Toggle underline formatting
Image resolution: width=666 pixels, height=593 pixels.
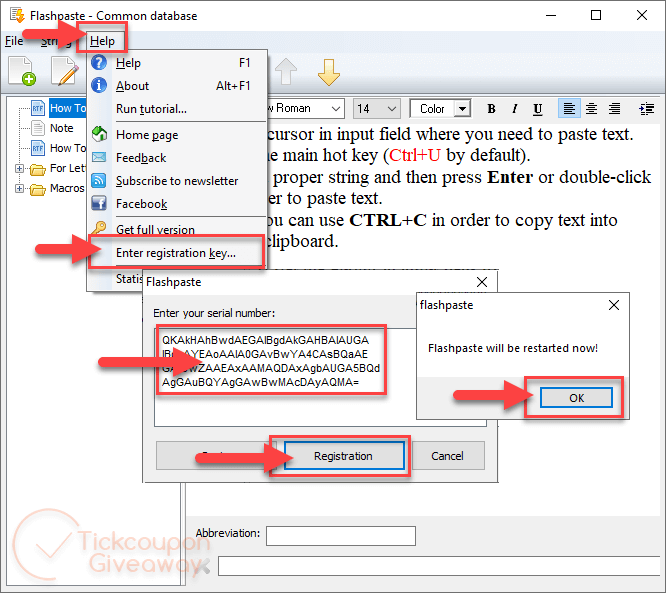(x=538, y=109)
